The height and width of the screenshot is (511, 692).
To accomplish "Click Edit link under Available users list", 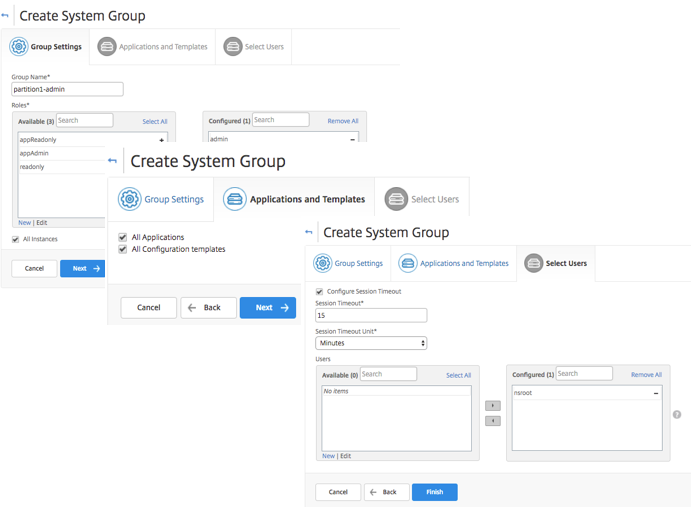I will 346,456.
